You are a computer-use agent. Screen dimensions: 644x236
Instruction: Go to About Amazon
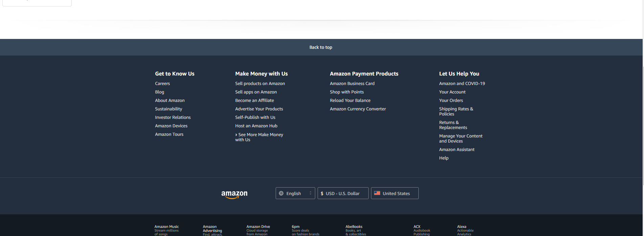click(x=170, y=101)
